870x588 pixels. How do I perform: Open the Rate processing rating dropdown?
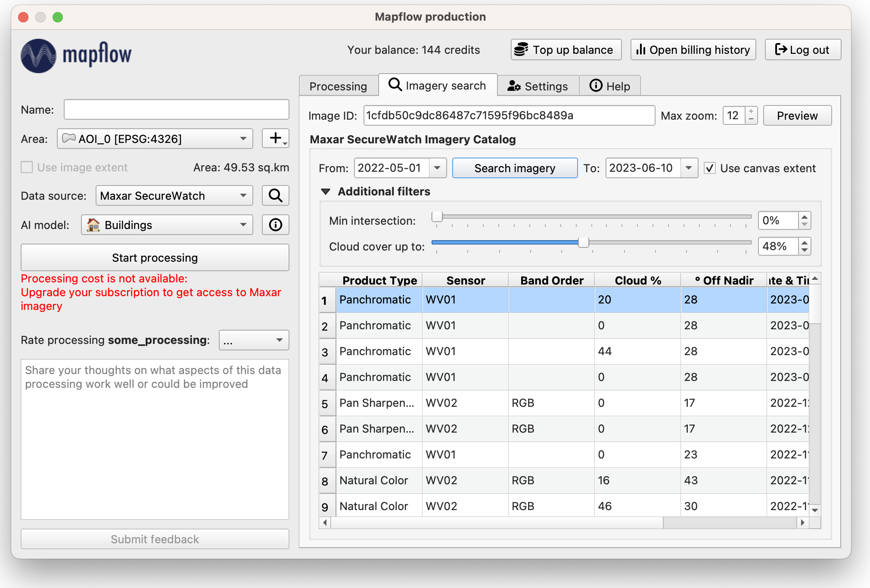coord(254,340)
